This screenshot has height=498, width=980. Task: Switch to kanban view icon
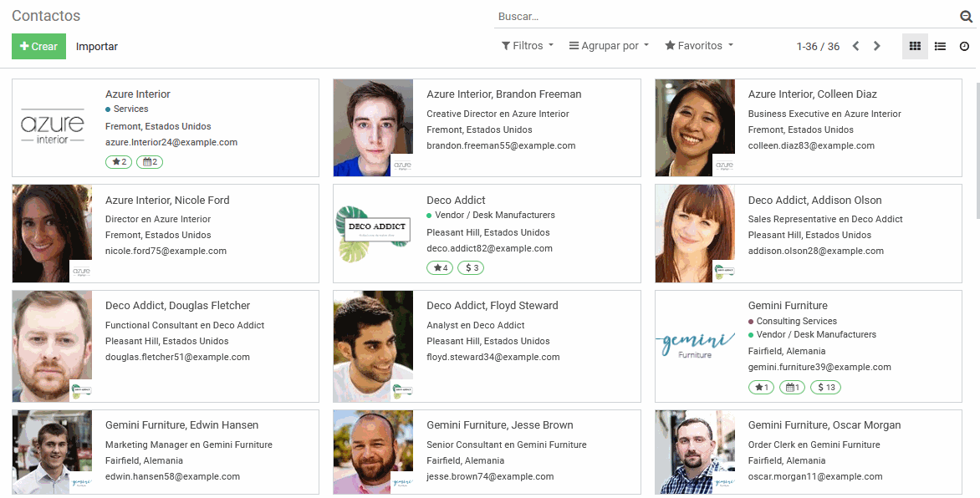(x=915, y=46)
